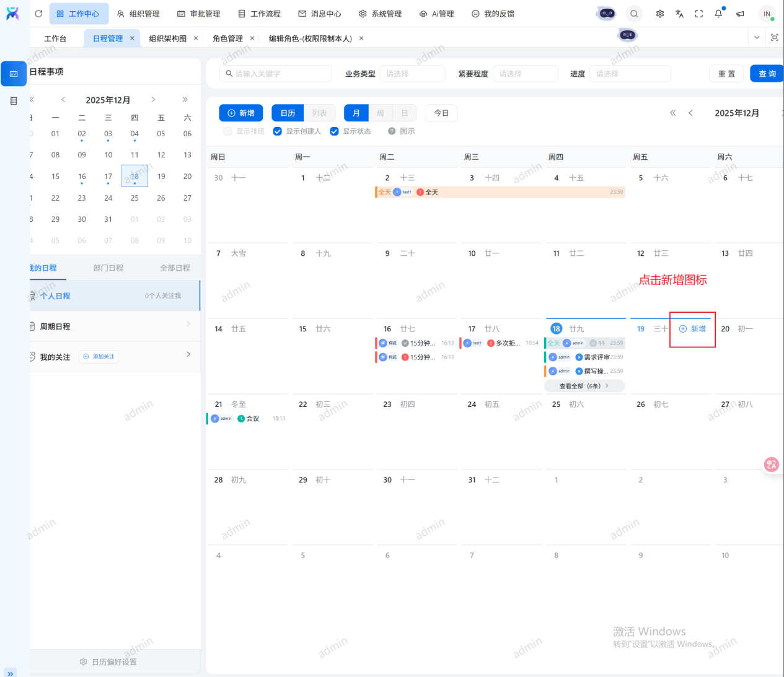Open the 业务类型 dropdown

coord(412,74)
